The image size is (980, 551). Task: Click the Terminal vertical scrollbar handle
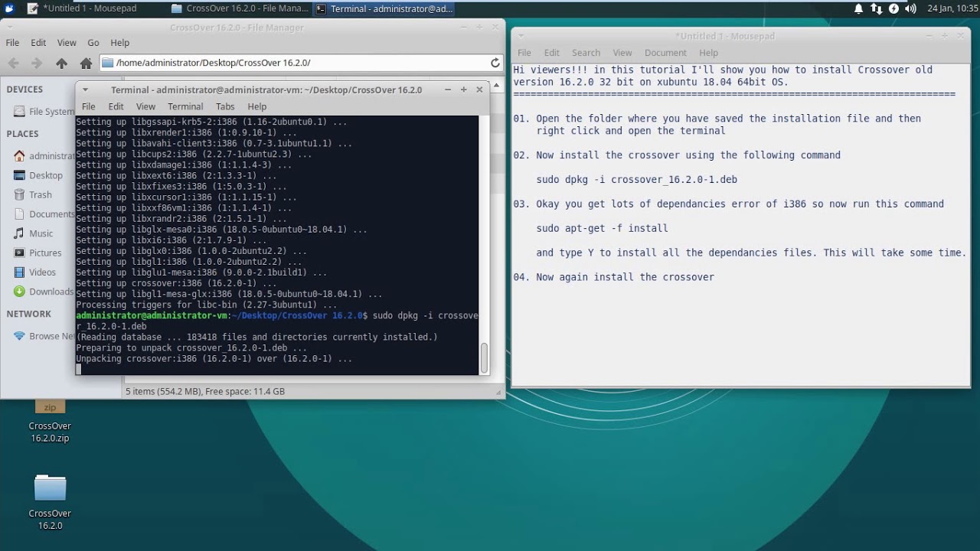(484, 359)
